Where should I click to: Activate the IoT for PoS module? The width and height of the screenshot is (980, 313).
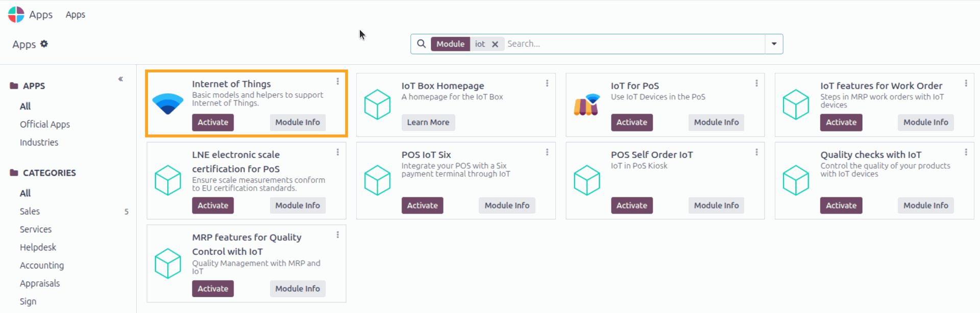coord(632,122)
